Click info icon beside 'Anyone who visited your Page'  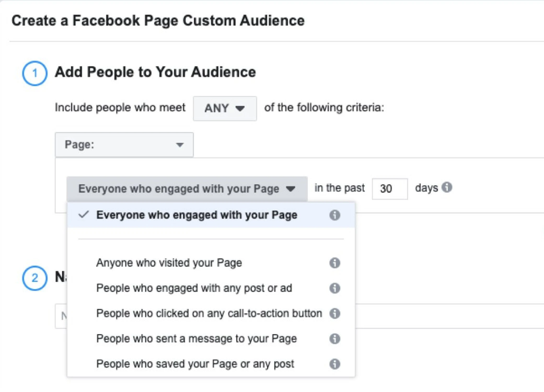[334, 263]
